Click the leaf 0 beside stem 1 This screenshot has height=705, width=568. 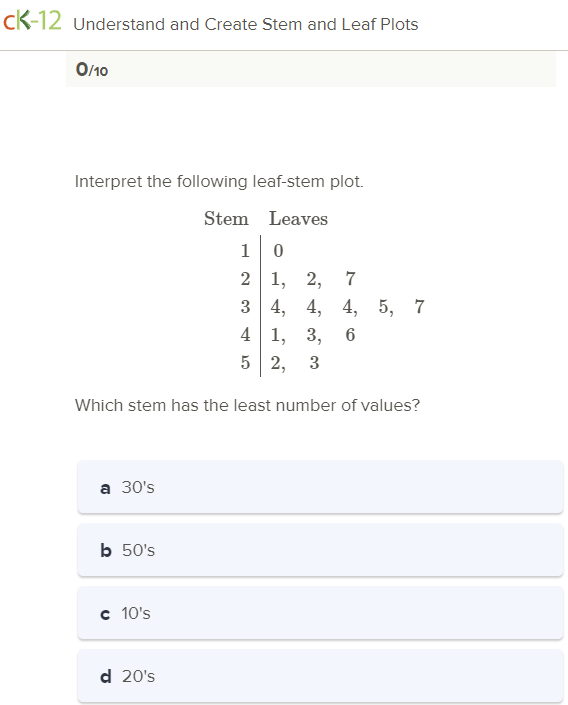[x=278, y=250]
